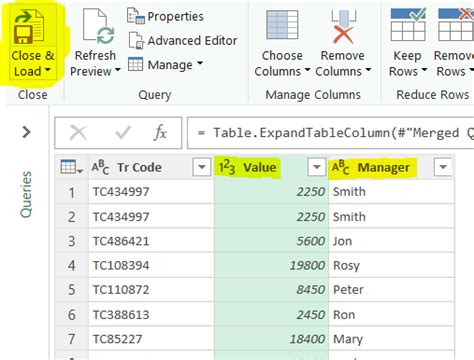This screenshot has height=360, width=474.
Task: Select the Value column header
Action: point(260,167)
